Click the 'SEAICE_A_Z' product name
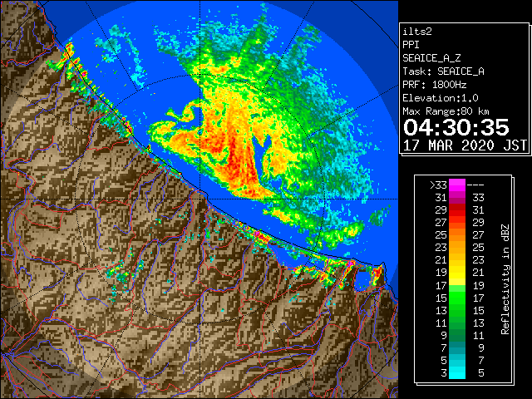This screenshot has width=532, height=399. coord(431,58)
